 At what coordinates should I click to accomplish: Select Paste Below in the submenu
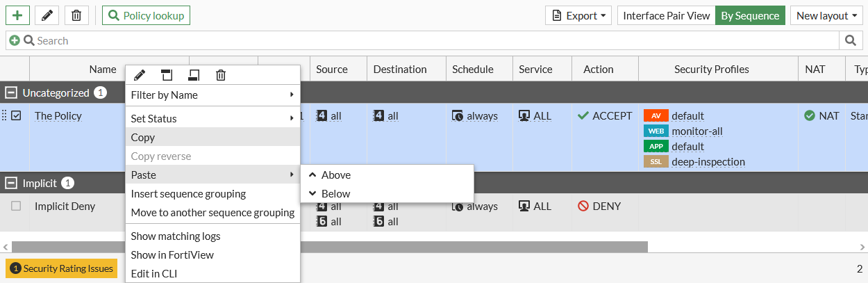[335, 193]
